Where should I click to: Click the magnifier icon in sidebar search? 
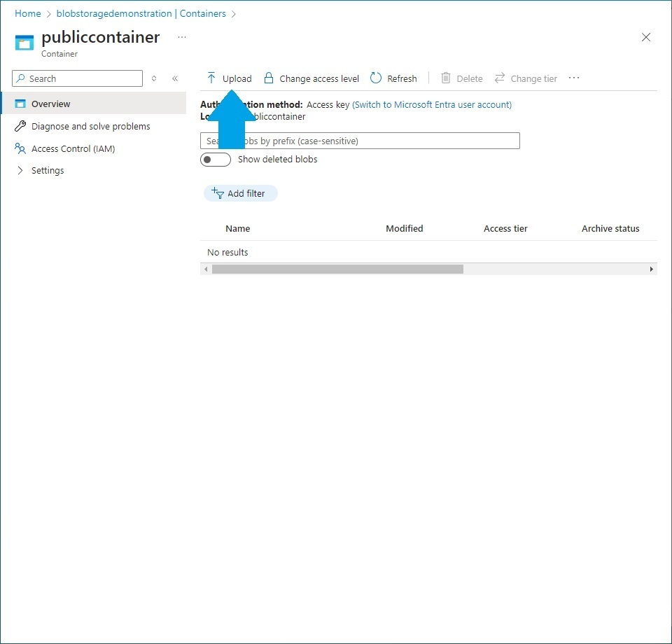pos(20,78)
